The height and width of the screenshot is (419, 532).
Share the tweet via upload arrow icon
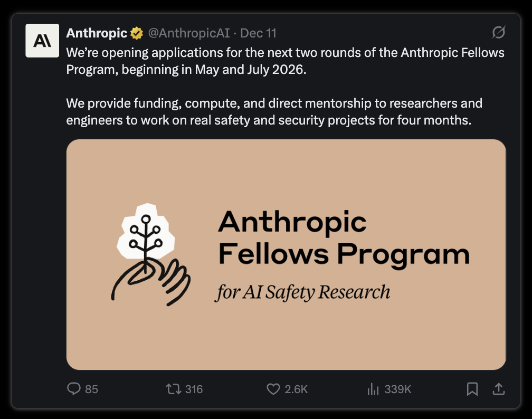[498, 389]
